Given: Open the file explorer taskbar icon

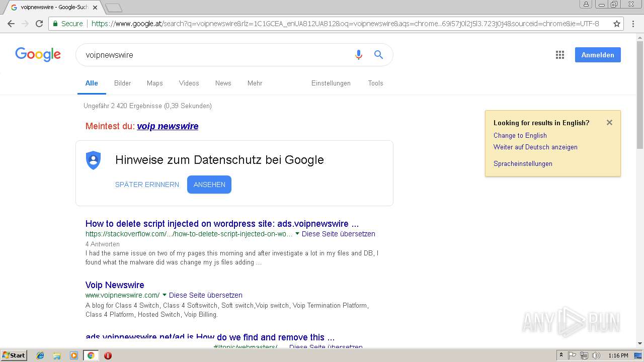Looking at the screenshot, I should coord(57,355).
